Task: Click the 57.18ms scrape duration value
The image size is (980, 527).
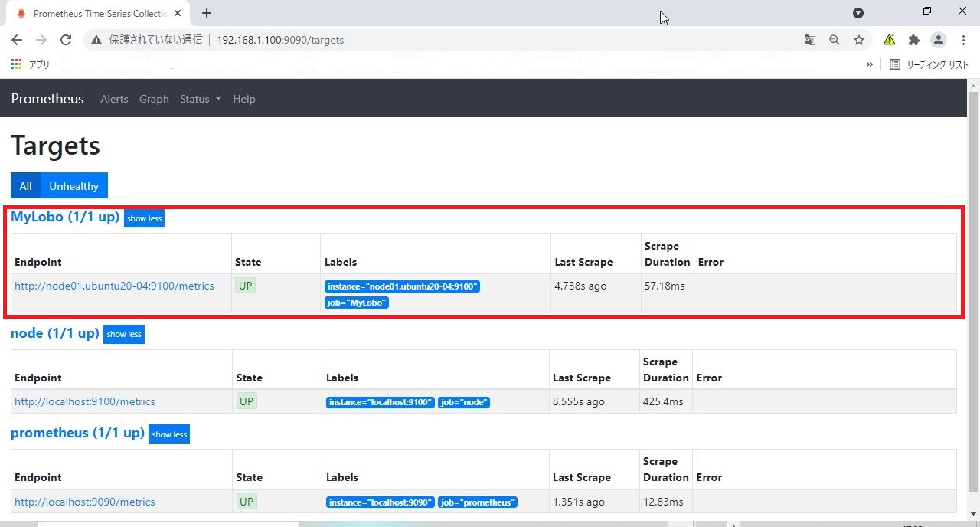Action: tap(665, 286)
